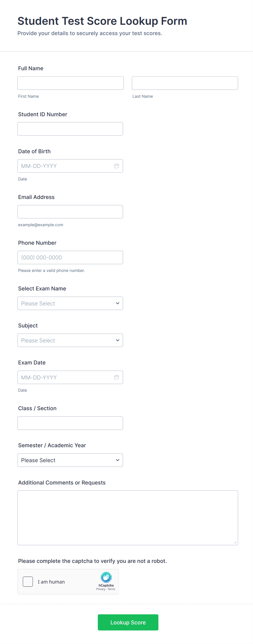Image resolution: width=253 pixels, height=644 pixels.
Task: Check the I am human checkbox
Action: [28, 582]
